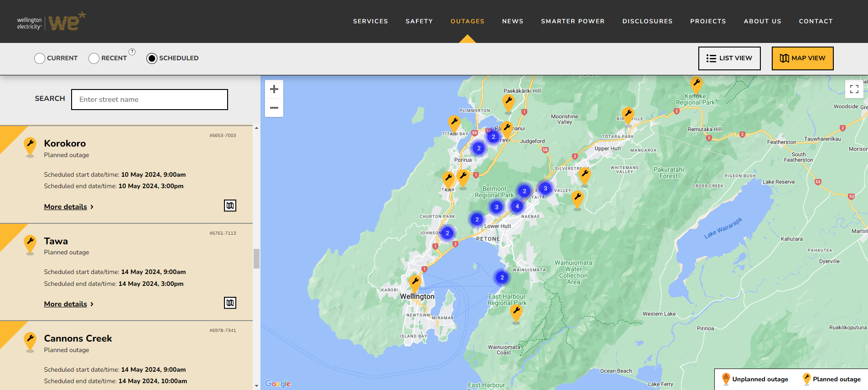
Task: Zoom in on the outage map
Action: pyautogui.click(x=274, y=90)
